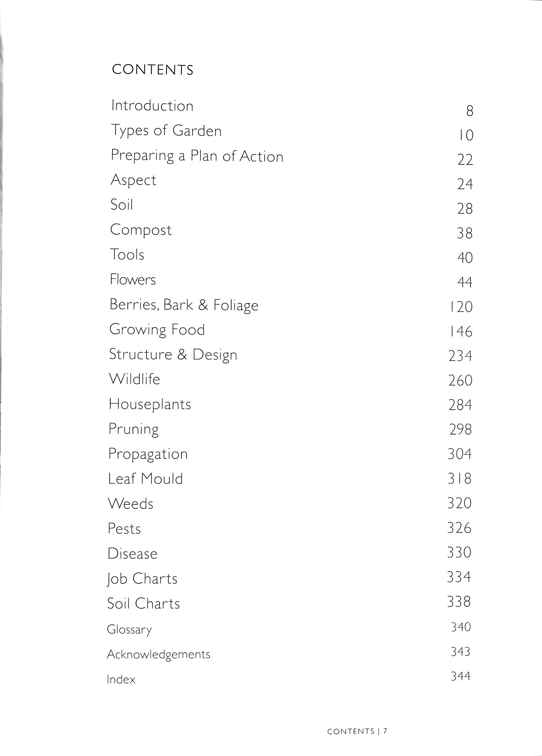Click page number 298 beside Pruning

460,429
